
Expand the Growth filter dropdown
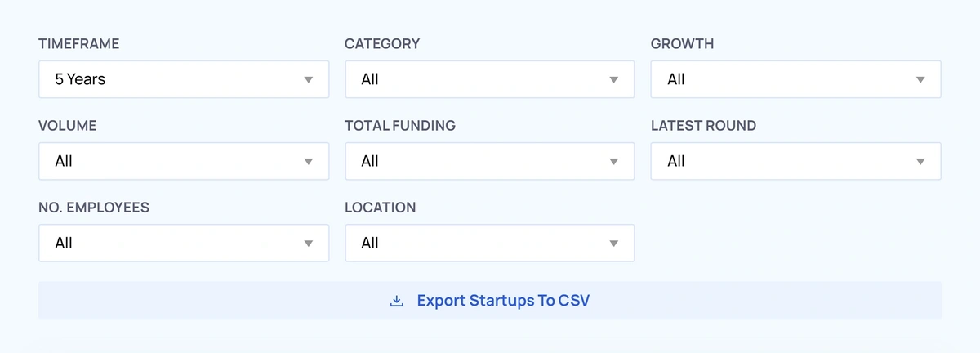tap(796, 79)
